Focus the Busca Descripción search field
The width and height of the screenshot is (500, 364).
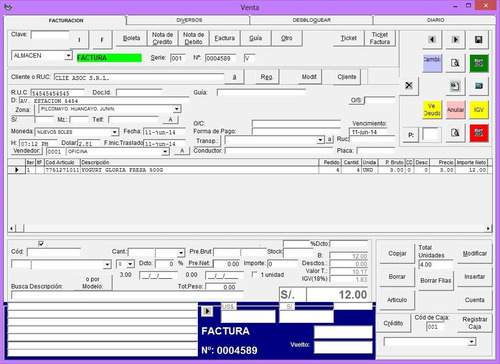pos(128,295)
